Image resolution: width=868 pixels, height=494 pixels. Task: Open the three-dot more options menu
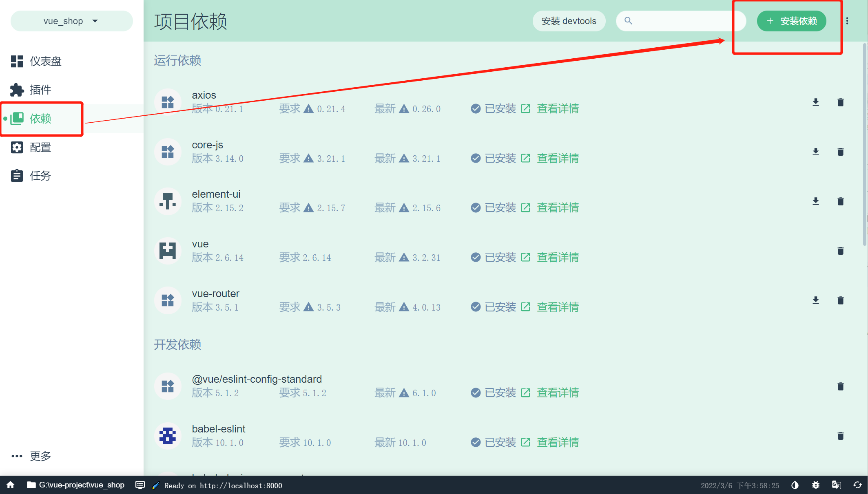pos(847,21)
